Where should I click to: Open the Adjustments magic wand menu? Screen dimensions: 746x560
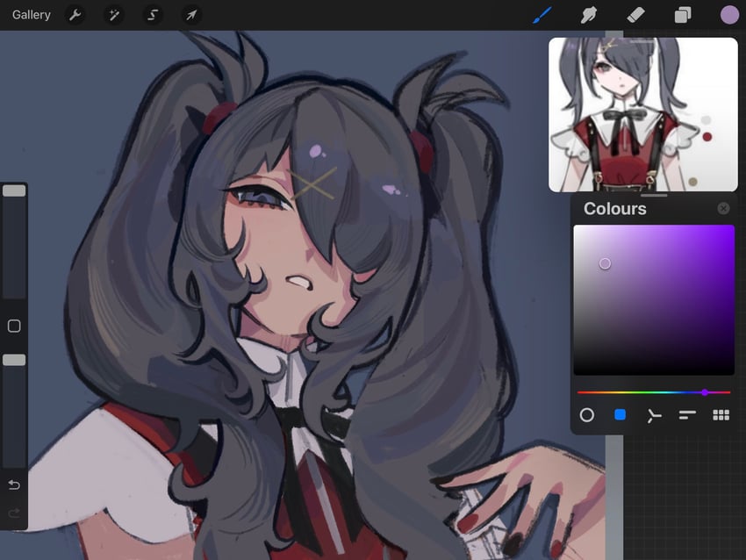[114, 15]
